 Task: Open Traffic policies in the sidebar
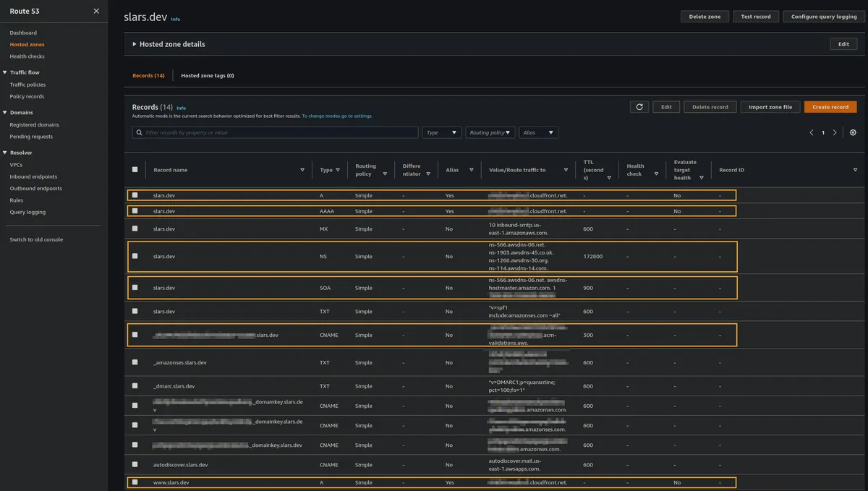point(27,85)
